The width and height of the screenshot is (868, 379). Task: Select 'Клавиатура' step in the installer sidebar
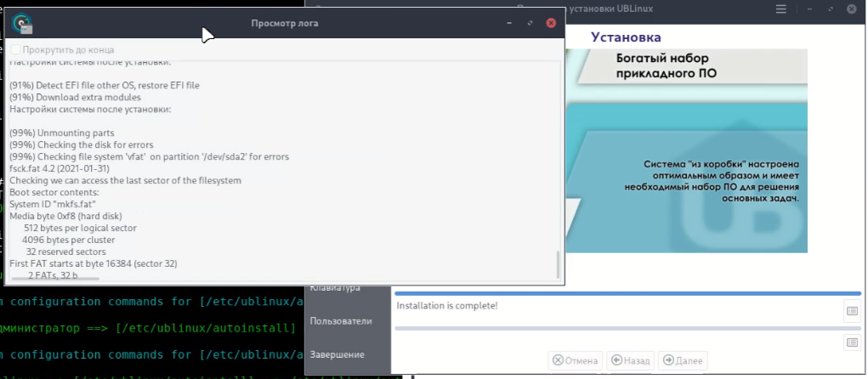(x=336, y=288)
